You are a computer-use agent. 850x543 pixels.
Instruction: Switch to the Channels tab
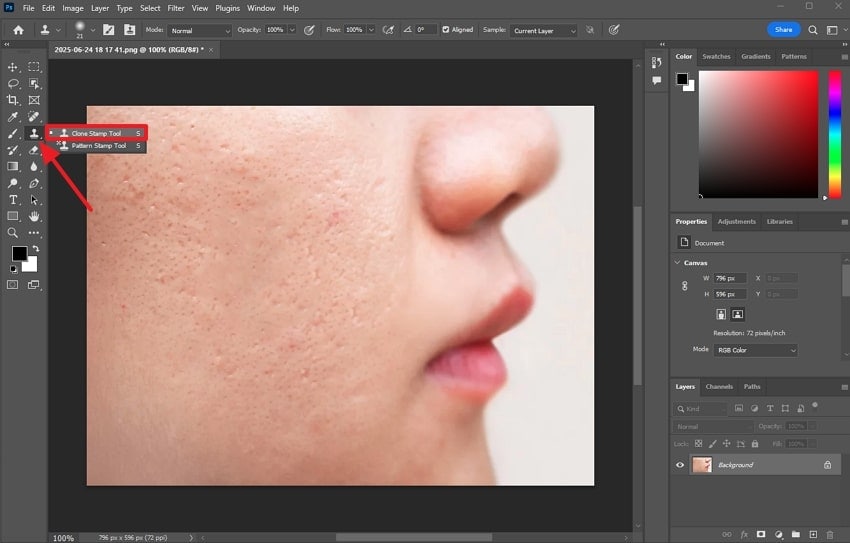[x=719, y=387]
